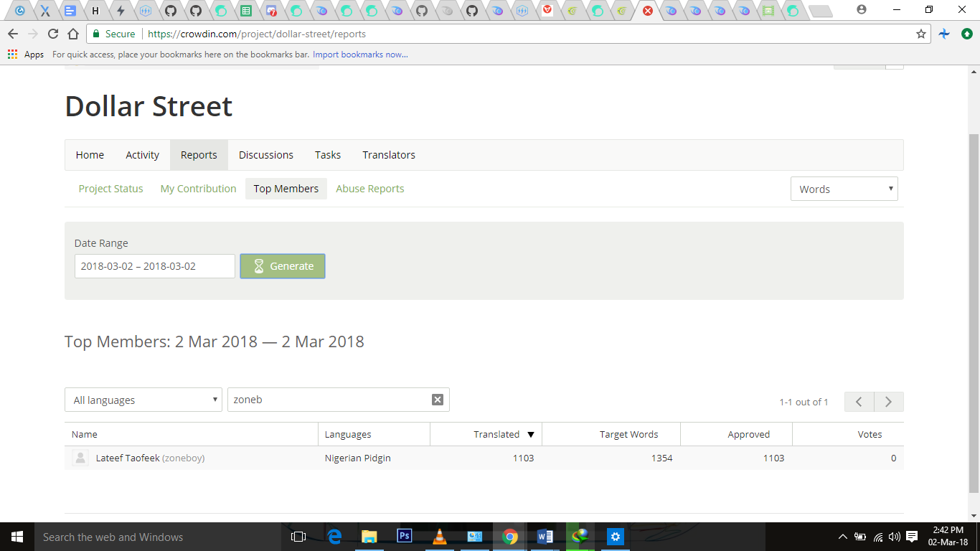
Task: Launch Photoshop from the taskbar
Action: (x=404, y=537)
